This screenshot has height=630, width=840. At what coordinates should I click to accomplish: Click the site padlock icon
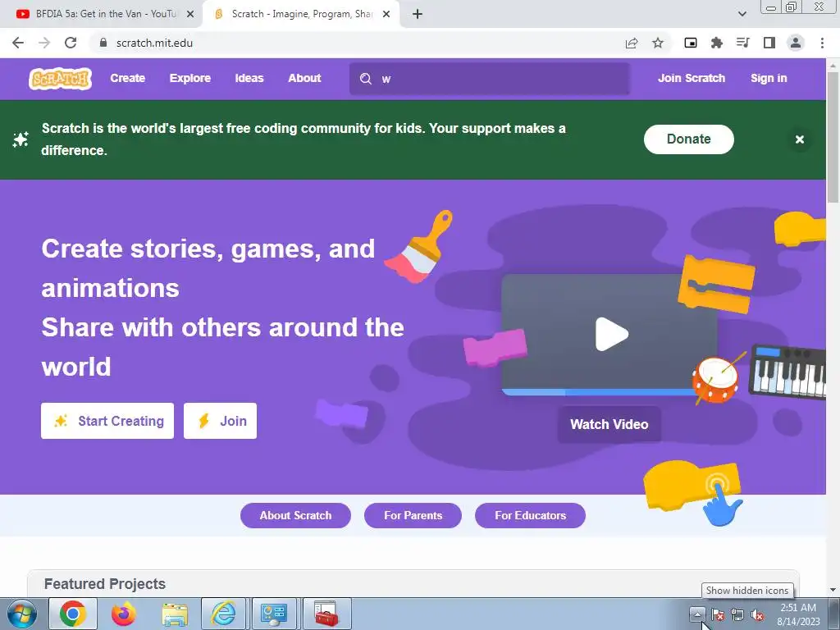pos(103,43)
